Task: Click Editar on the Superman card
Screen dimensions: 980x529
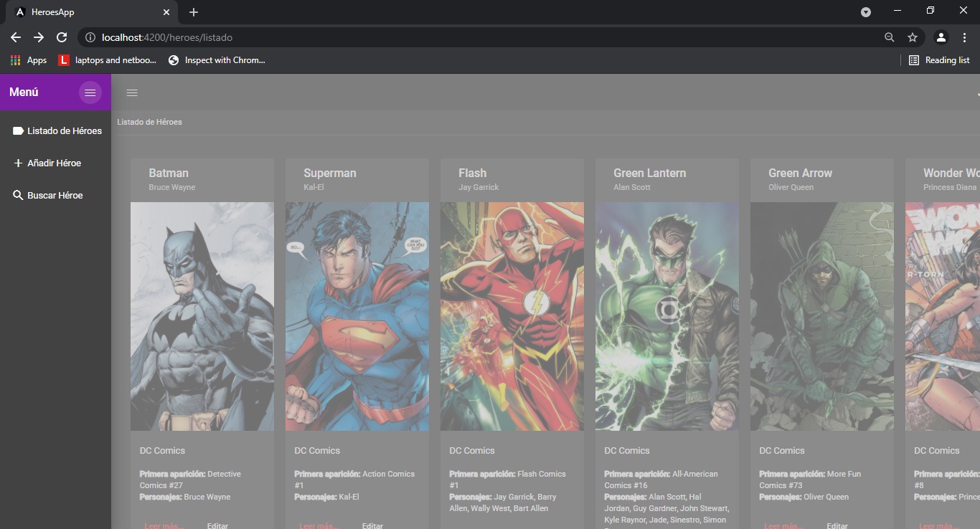Action: [372, 525]
